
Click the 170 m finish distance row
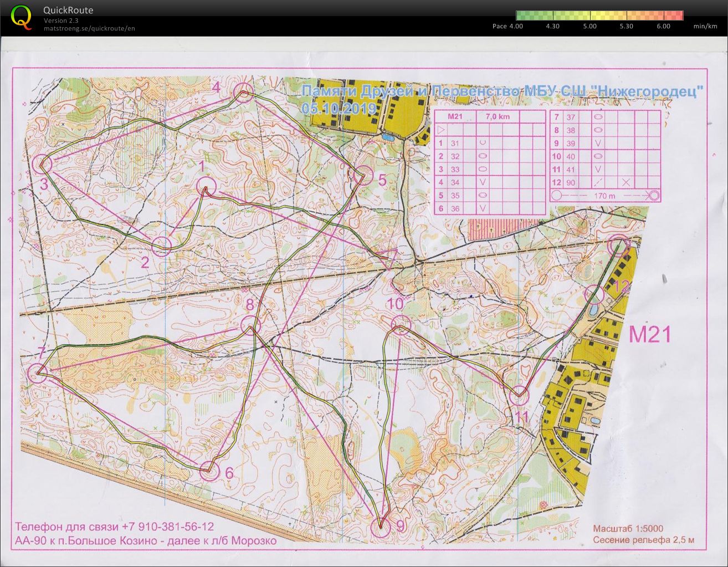click(605, 196)
